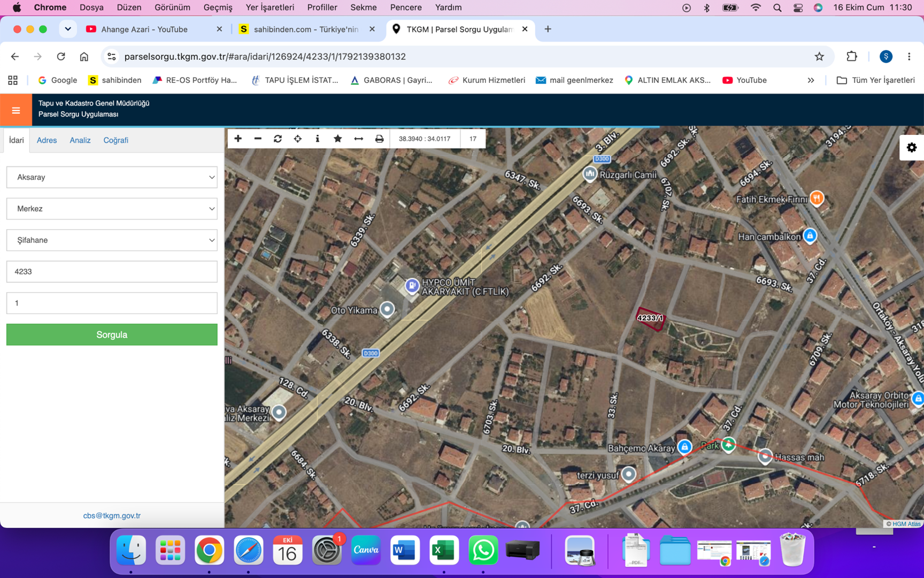Zoom out with the map minus icon
The image size is (924, 578).
(258, 139)
